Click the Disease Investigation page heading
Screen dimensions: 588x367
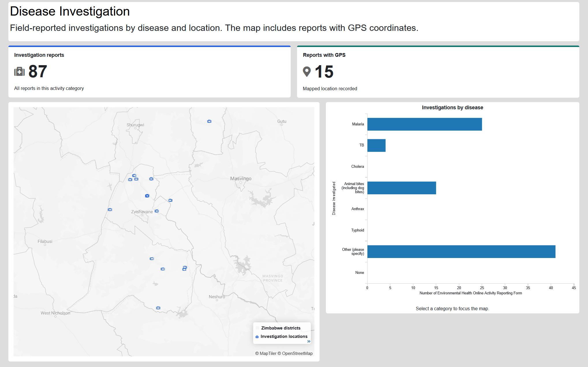click(70, 11)
